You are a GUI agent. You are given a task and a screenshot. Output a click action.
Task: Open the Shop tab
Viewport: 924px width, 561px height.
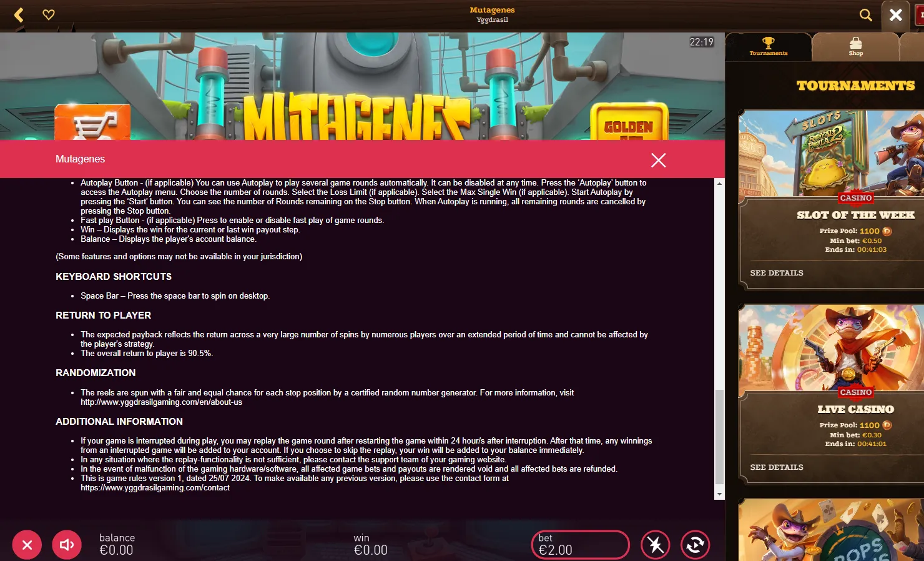click(x=855, y=47)
